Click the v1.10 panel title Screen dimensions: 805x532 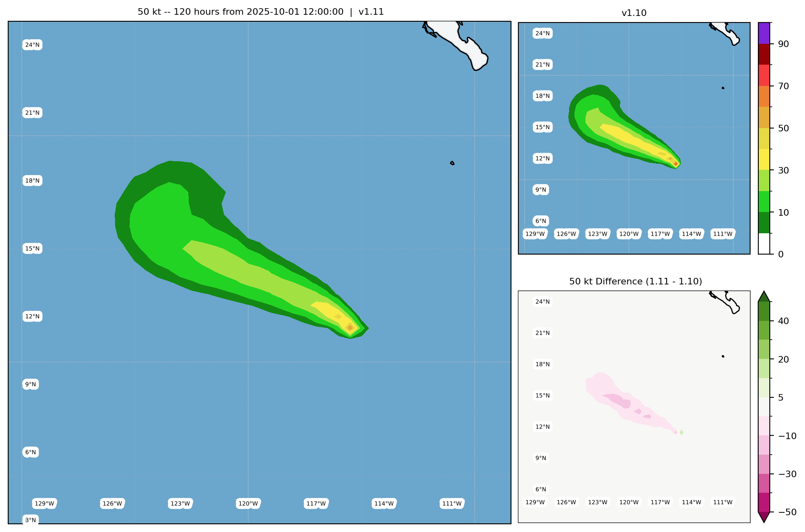(x=634, y=13)
